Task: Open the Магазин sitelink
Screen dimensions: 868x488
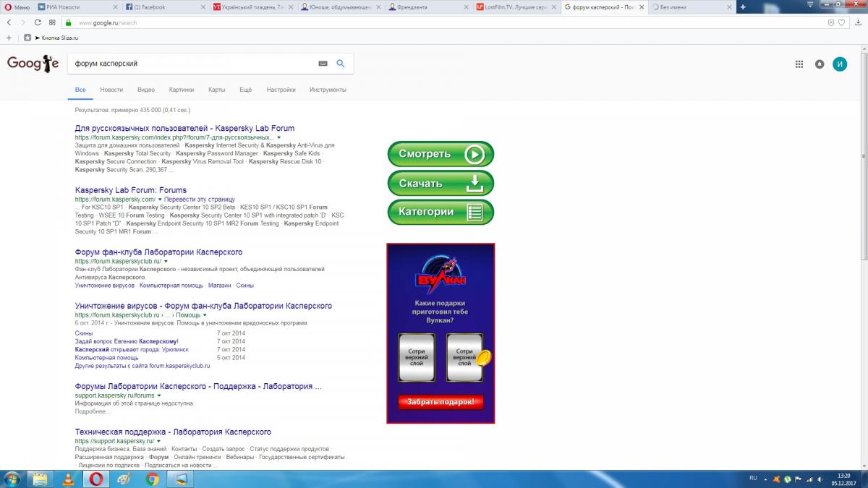Action: coord(219,286)
